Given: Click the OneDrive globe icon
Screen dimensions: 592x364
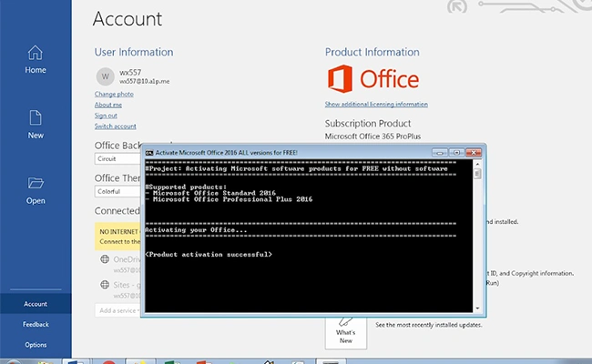Looking at the screenshot, I should pos(105,259).
